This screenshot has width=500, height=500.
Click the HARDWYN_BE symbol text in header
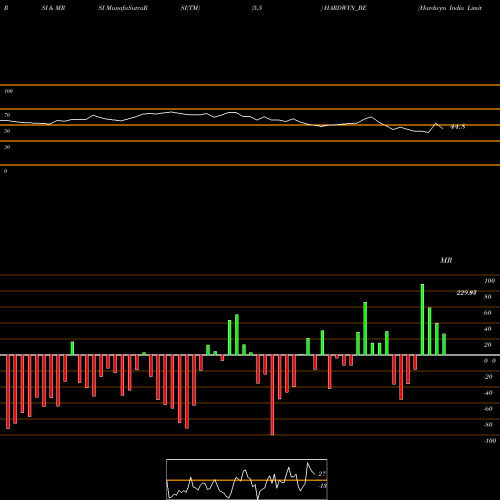(x=345, y=8)
